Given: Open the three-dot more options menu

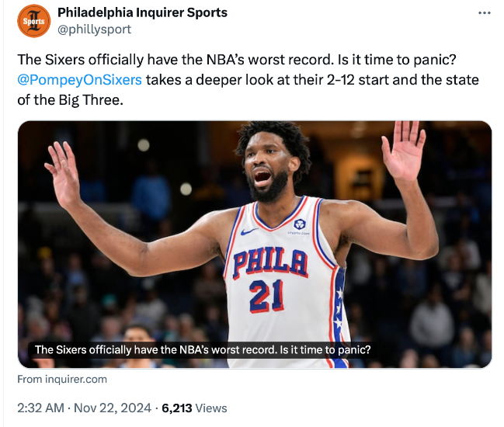Looking at the screenshot, I should (485, 13).
